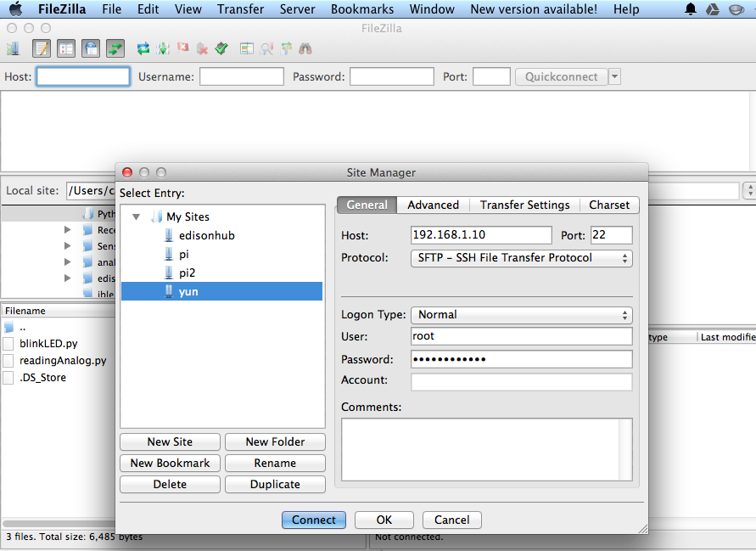
Task: Expand the Sens folder in local tree
Action: (68, 246)
